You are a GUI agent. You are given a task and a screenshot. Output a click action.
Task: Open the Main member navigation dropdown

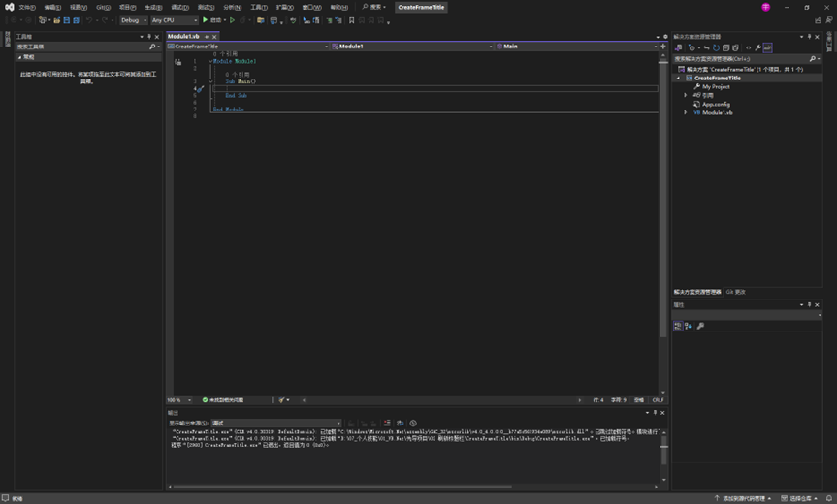tap(576, 47)
